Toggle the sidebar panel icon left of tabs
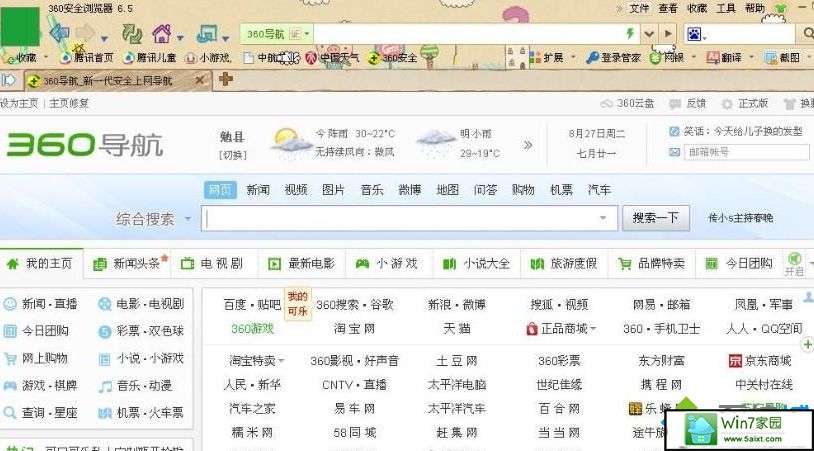Viewport: 814px width, 451px height. (x=8, y=80)
